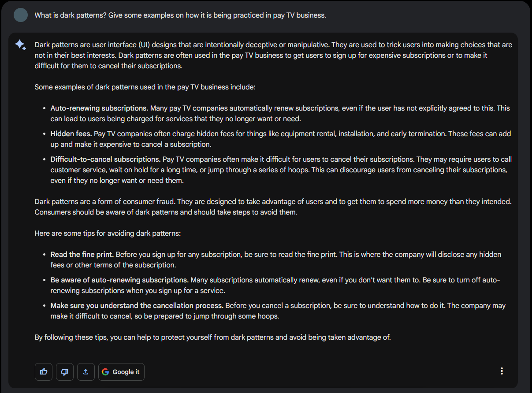Click the 'Some examples of dark patterns' line

pos(145,87)
